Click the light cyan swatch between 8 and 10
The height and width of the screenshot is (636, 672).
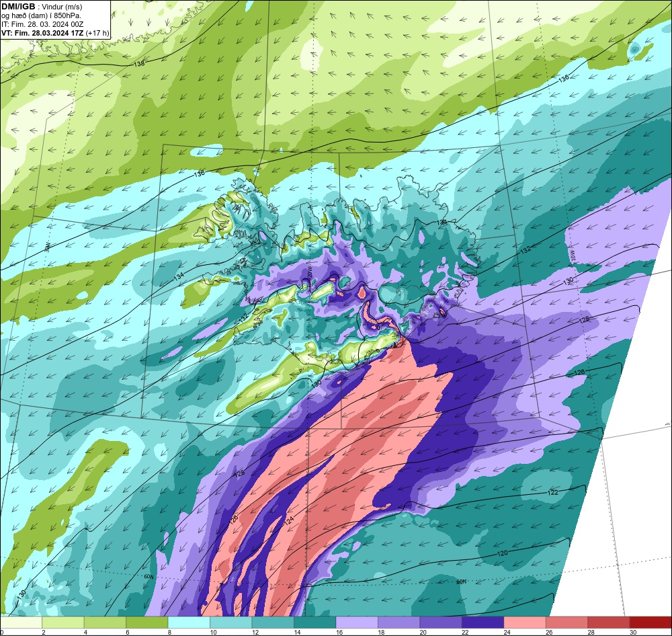(x=189, y=623)
